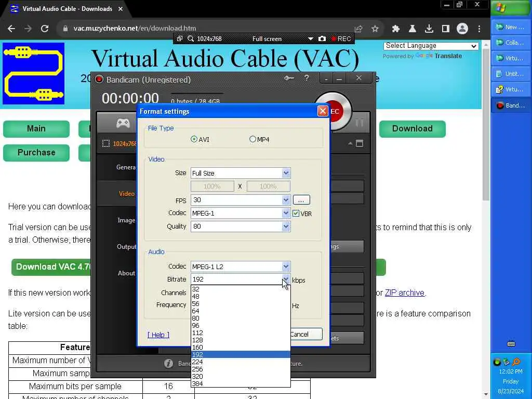This screenshot has width=532, height=399.
Task: Select the AVI file type radio button
Action: [x=194, y=139]
